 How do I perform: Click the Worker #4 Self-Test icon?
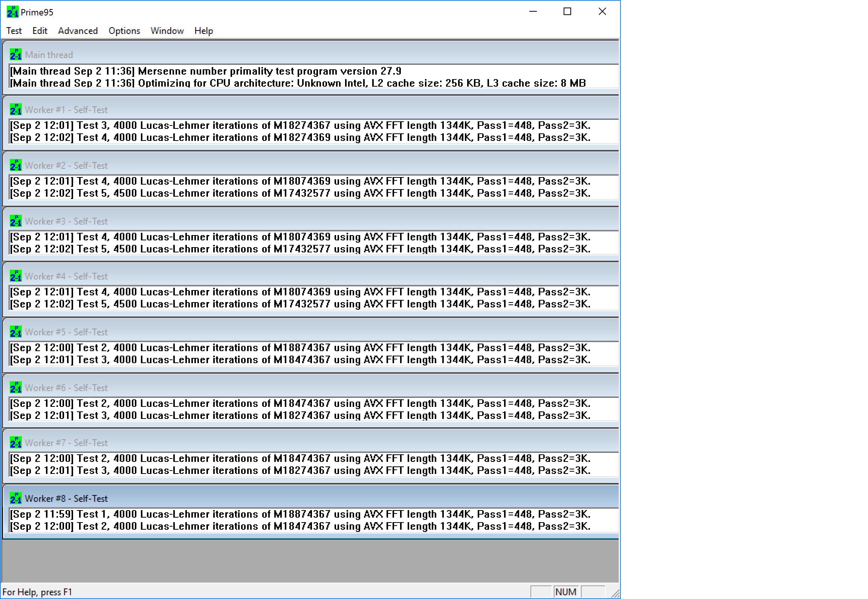(16, 276)
